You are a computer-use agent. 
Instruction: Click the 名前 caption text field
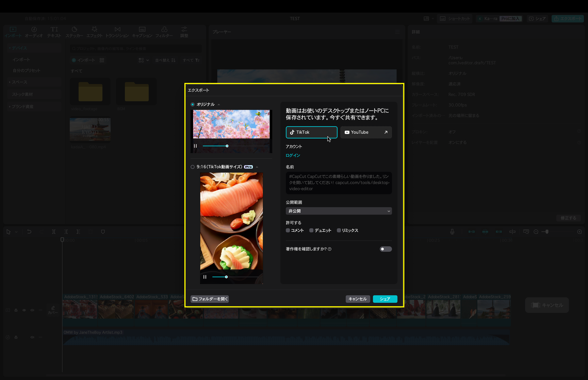[x=339, y=183]
